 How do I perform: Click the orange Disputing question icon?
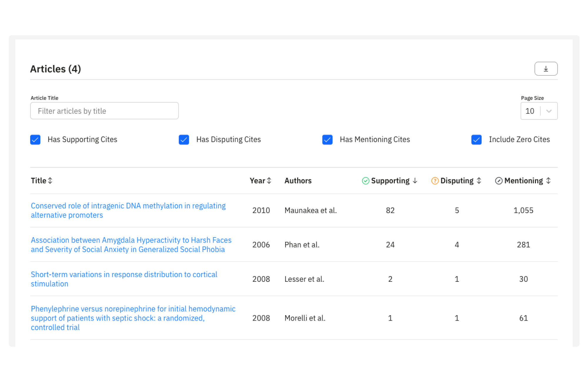435,181
